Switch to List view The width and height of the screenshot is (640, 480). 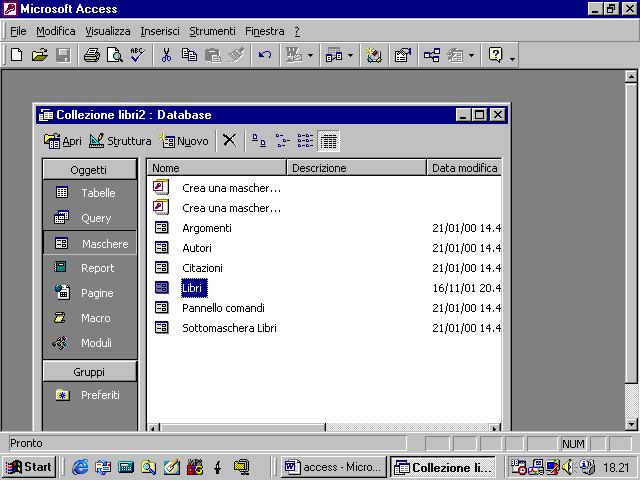(x=305, y=140)
